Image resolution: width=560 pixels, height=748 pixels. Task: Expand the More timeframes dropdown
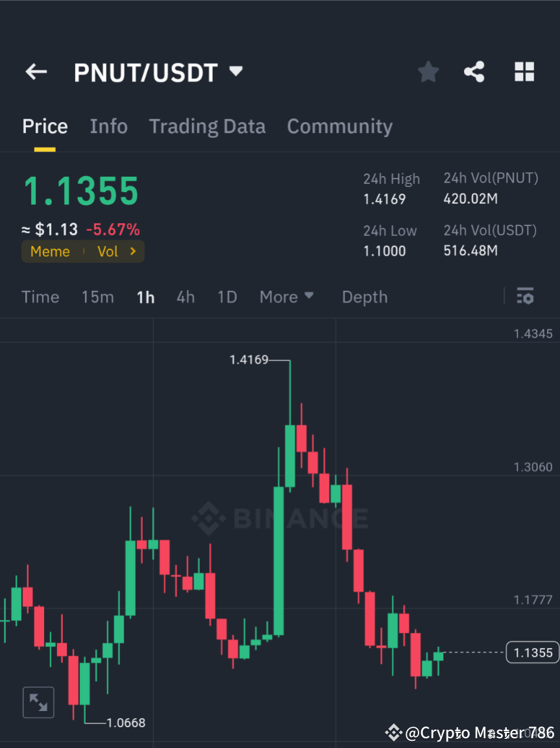coord(286,297)
